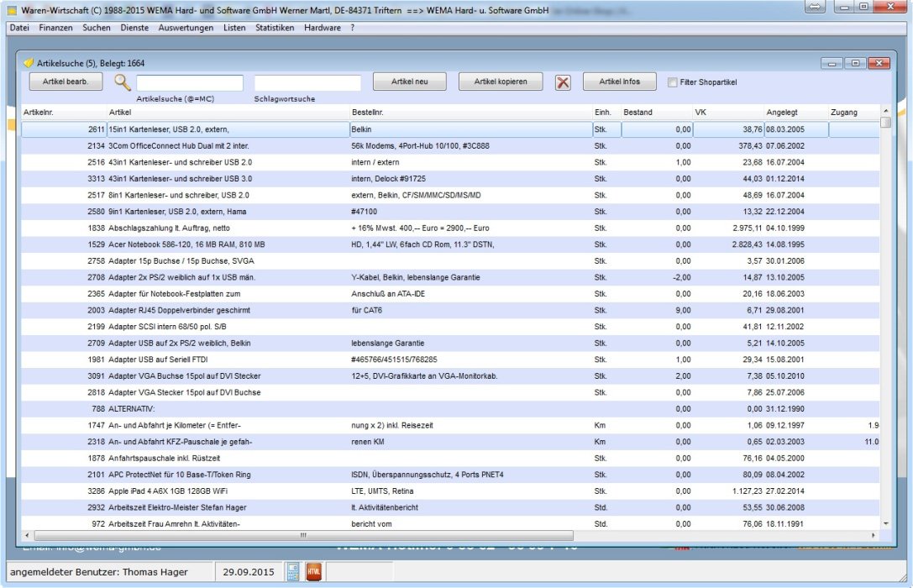Click the HTML icon in status bar
Screen dimensions: 913x588
[x=314, y=572]
